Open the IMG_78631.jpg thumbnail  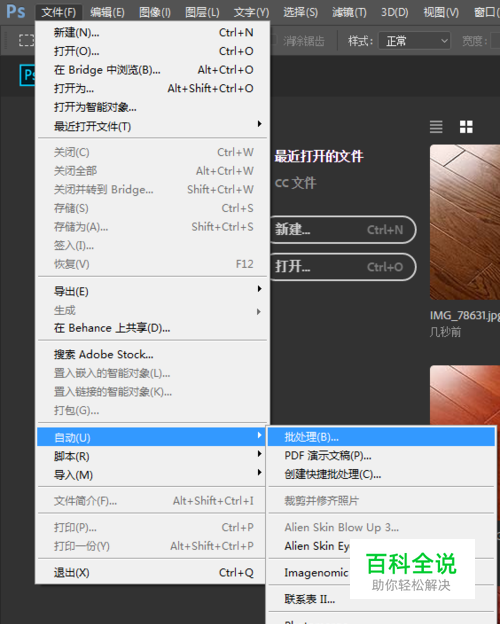click(x=465, y=222)
